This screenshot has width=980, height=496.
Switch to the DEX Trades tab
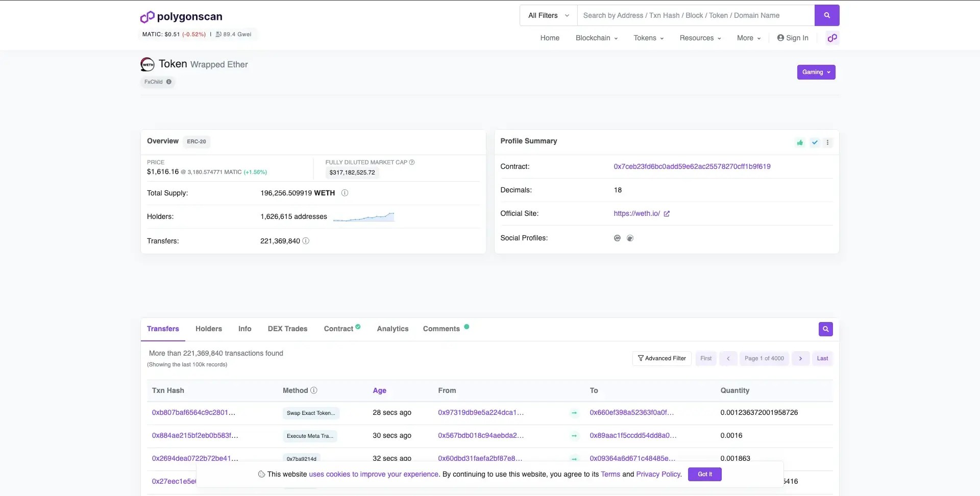tap(287, 329)
